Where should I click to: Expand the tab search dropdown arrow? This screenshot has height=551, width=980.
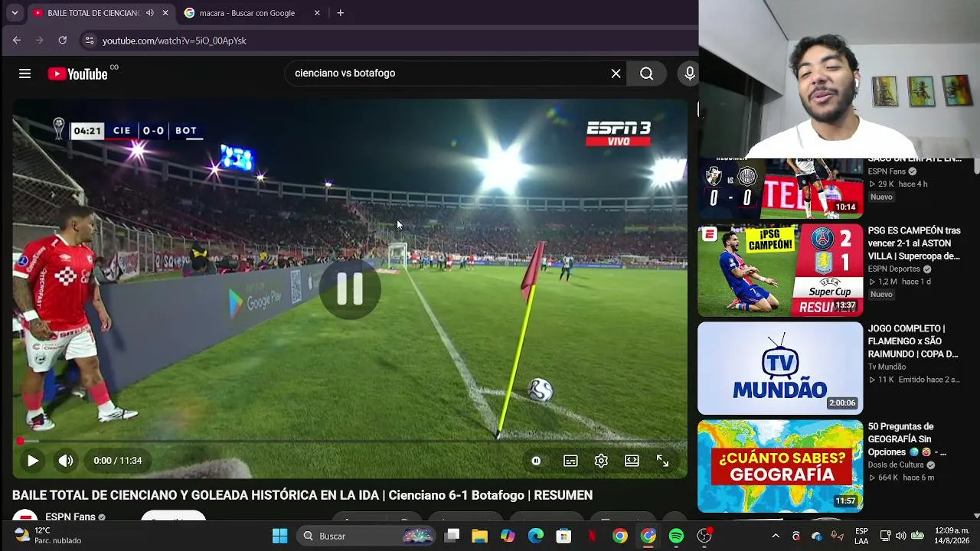pos(15,13)
